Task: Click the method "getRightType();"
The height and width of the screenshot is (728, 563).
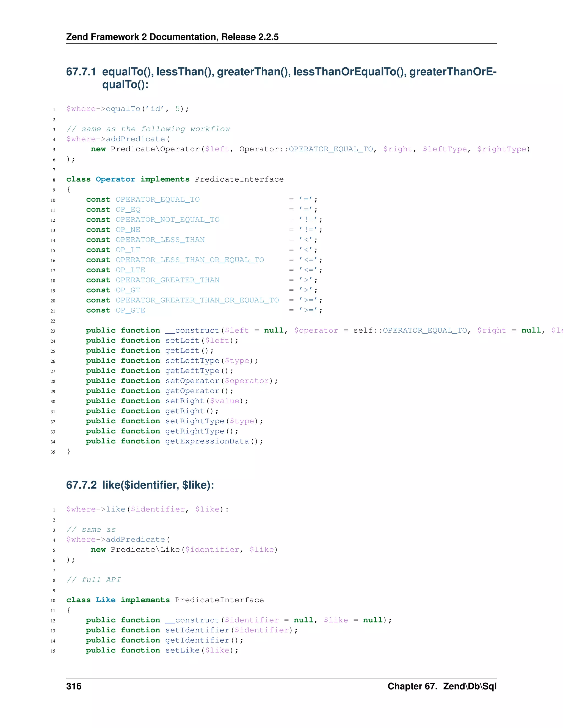Action: pyautogui.click(x=202, y=431)
